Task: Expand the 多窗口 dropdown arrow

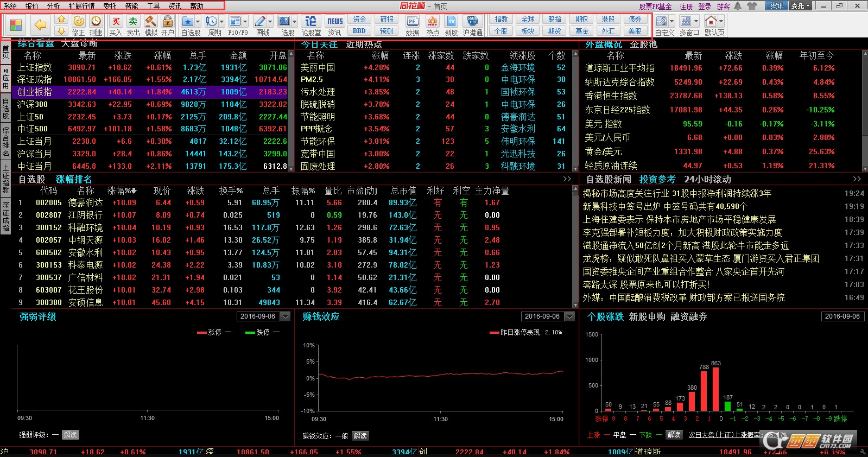Action: click(696, 22)
